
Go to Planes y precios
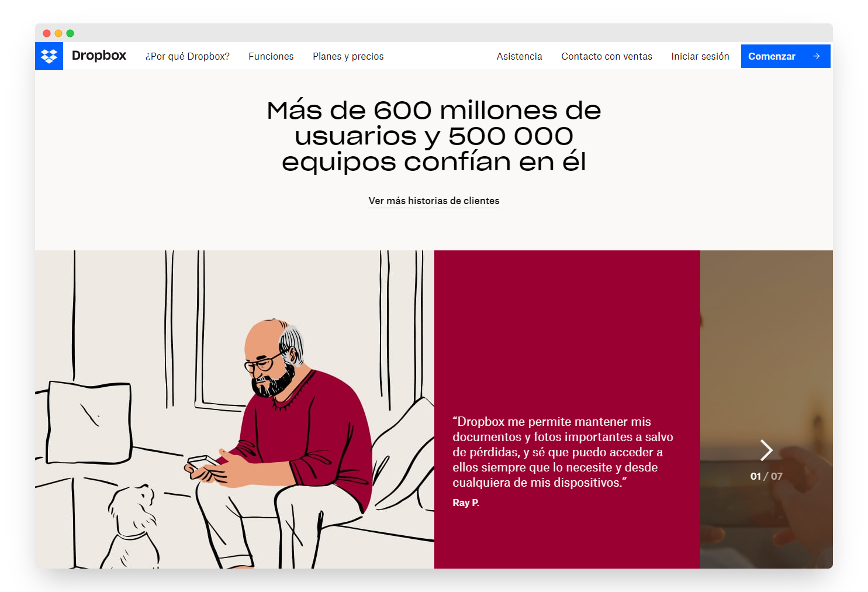click(348, 56)
